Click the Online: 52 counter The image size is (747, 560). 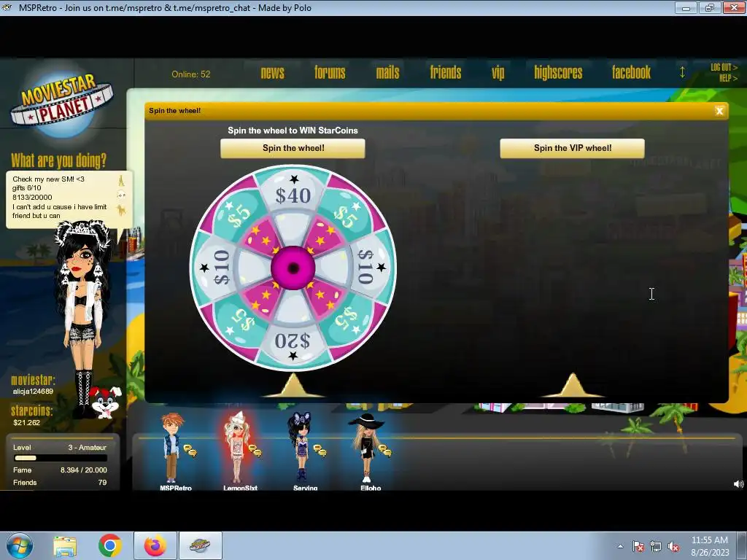point(190,74)
